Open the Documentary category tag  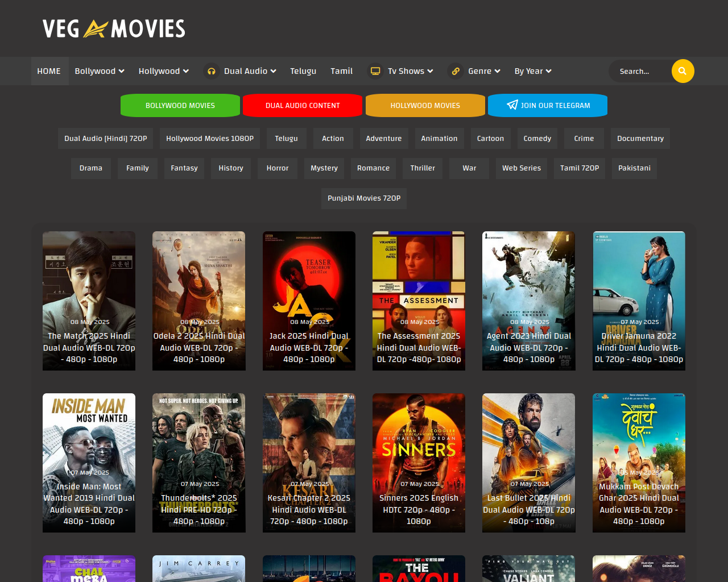coord(640,138)
